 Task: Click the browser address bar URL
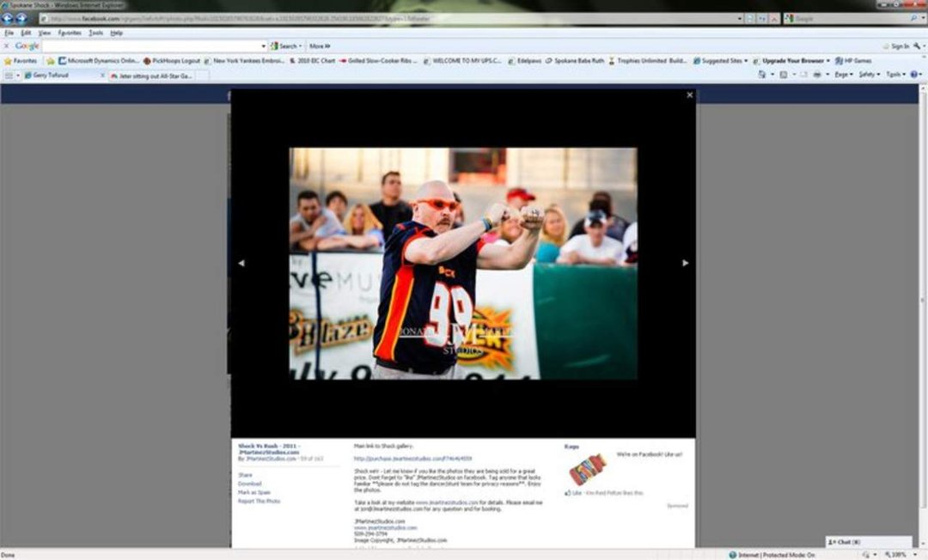tap(388, 19)
